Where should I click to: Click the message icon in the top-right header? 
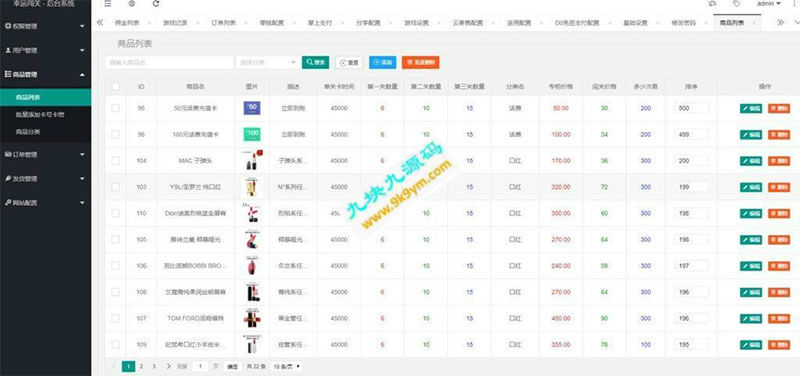pos(712,4)
